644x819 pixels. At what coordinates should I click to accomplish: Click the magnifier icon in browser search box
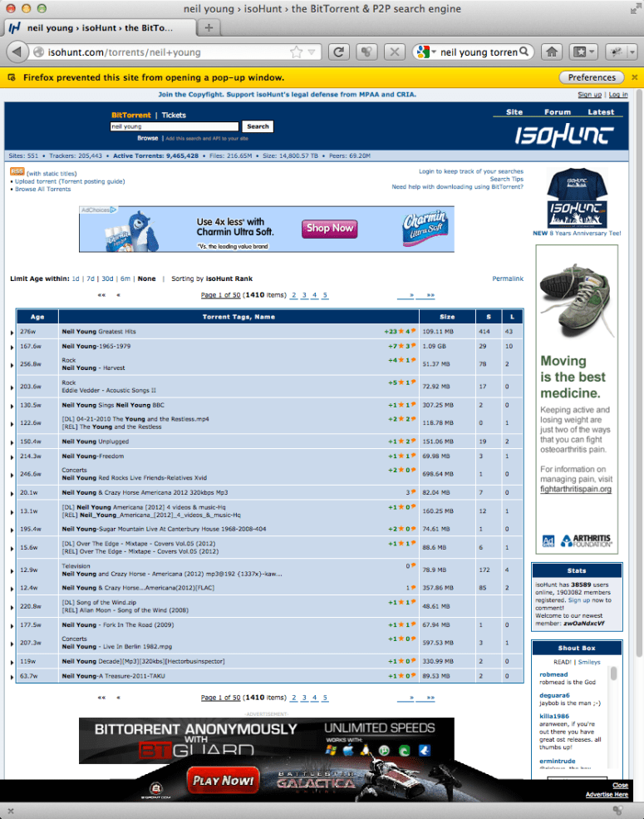coord(525,52)
